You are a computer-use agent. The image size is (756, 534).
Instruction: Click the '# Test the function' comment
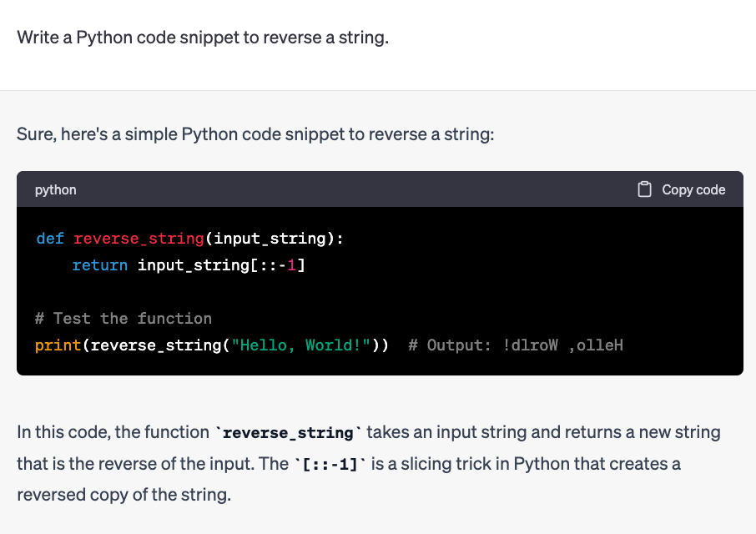click(x=123, y=319)
